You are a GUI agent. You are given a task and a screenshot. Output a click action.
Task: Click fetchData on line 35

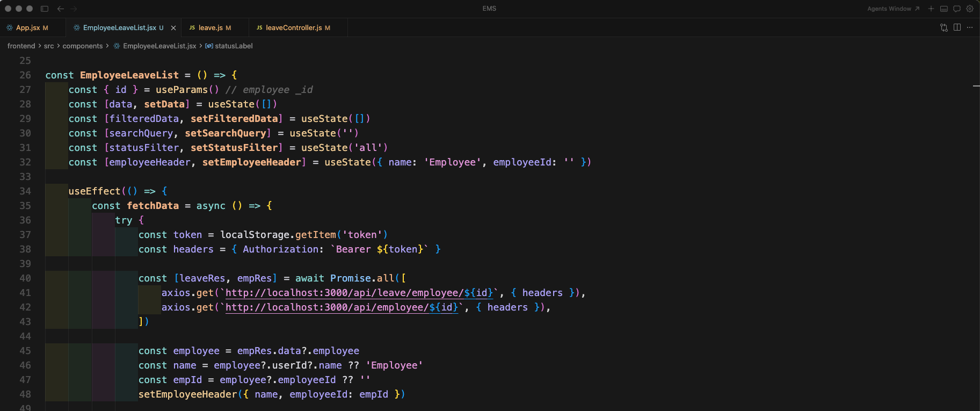point(153,206)
